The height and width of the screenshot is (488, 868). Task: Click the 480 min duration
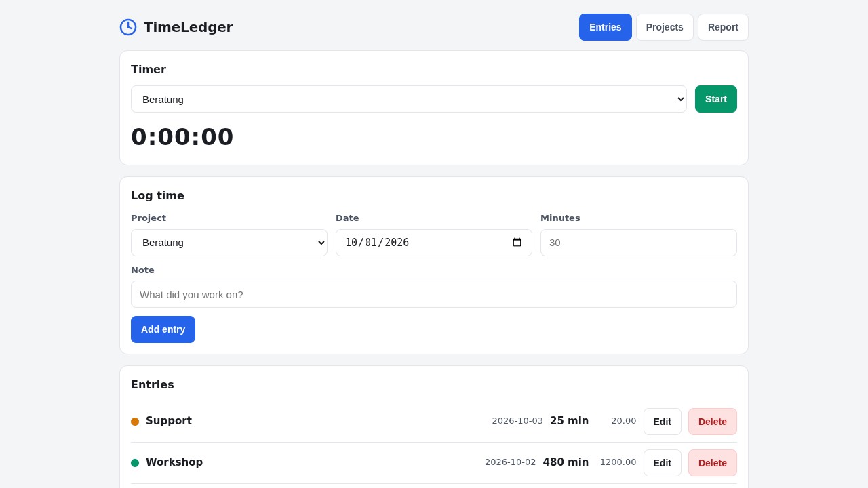566,462
